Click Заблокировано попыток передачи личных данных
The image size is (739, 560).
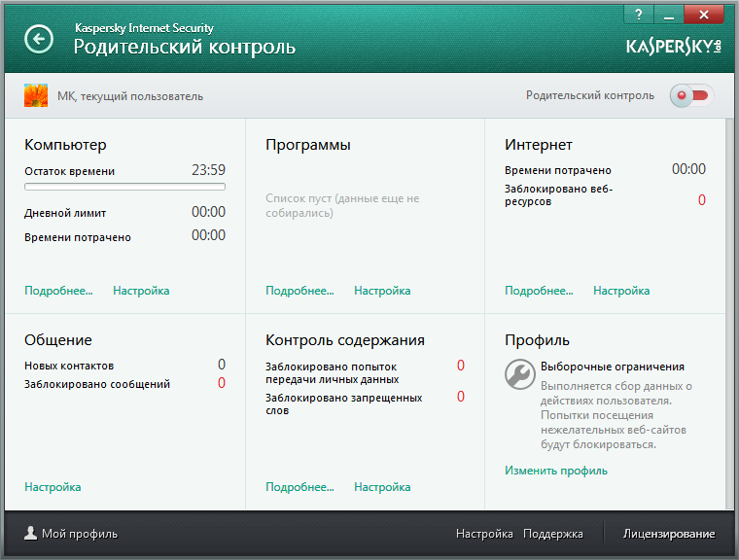click(x=332, y=373)
